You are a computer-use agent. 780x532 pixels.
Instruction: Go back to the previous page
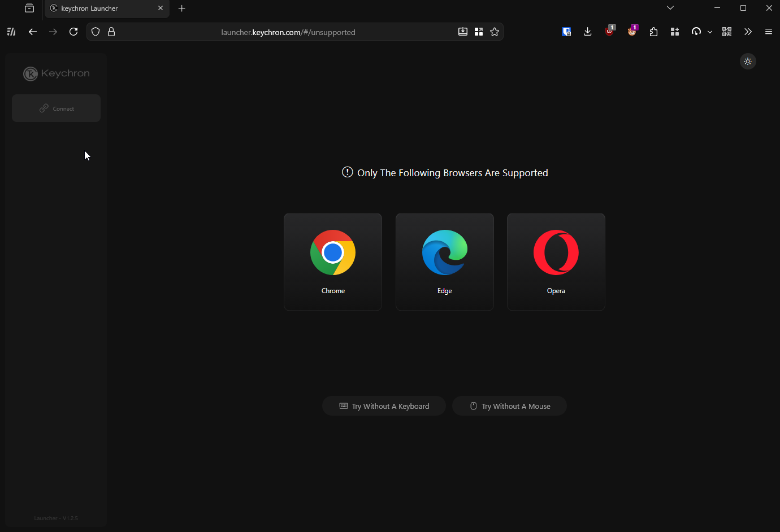pyautogui.click(x=33, y=32)
